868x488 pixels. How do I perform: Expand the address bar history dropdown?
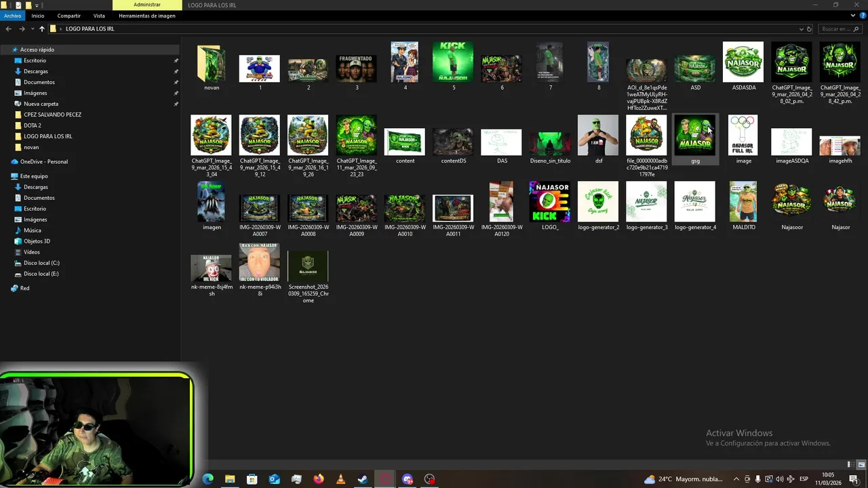(x=801, y=29)
